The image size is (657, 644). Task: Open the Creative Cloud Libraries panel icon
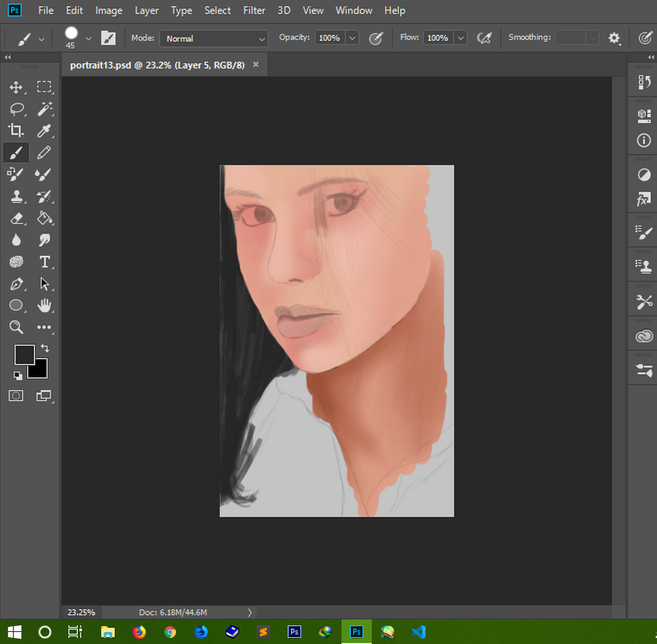point(644,336)
